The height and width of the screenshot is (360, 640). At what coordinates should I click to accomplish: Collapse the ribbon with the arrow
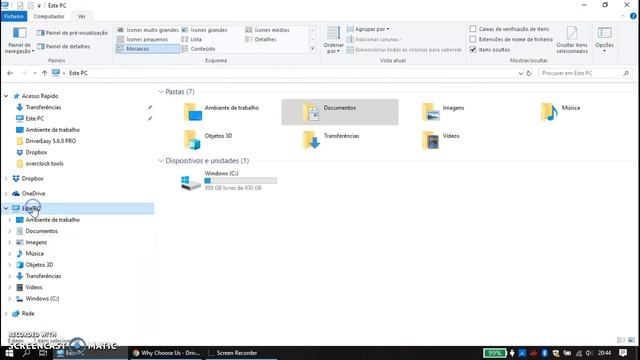(x=623, y=16)
